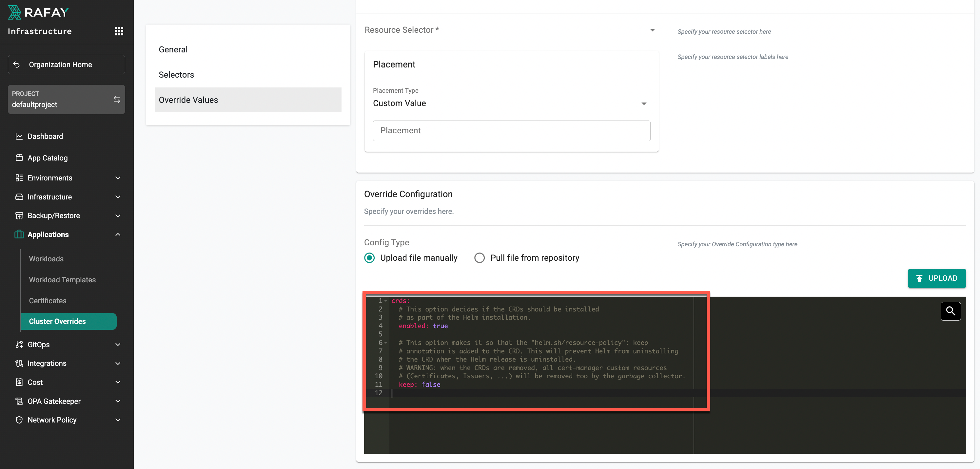Click into the Placement input field
980x469 pixels.
511,131
